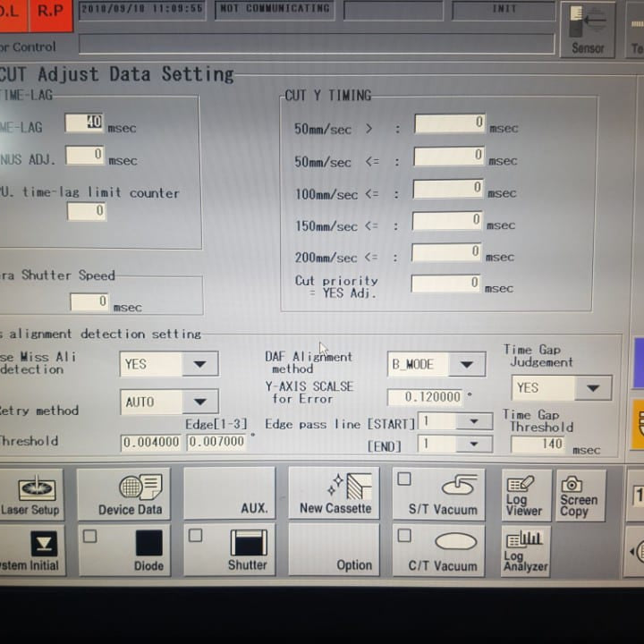Click Y-AXIS SCALE for Error field
Screen dimensions: 644x644
click(425, 397)
